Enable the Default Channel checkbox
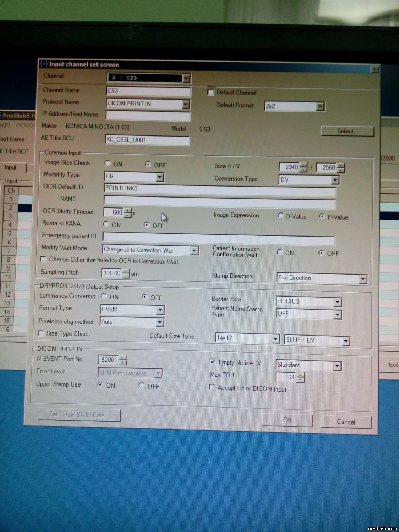Image resolution: width=399 pixels, height=532 pixels. tap(211, 93)
